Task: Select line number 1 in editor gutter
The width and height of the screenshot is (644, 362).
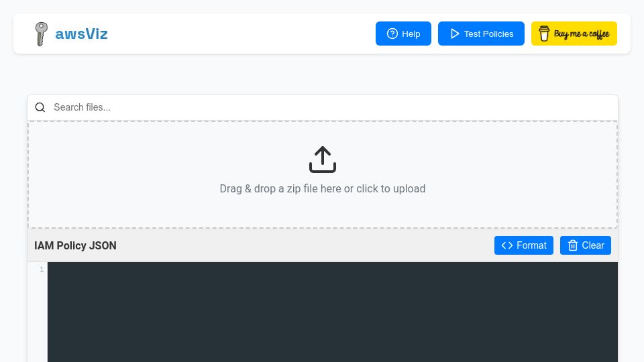Action: point(42,269)
